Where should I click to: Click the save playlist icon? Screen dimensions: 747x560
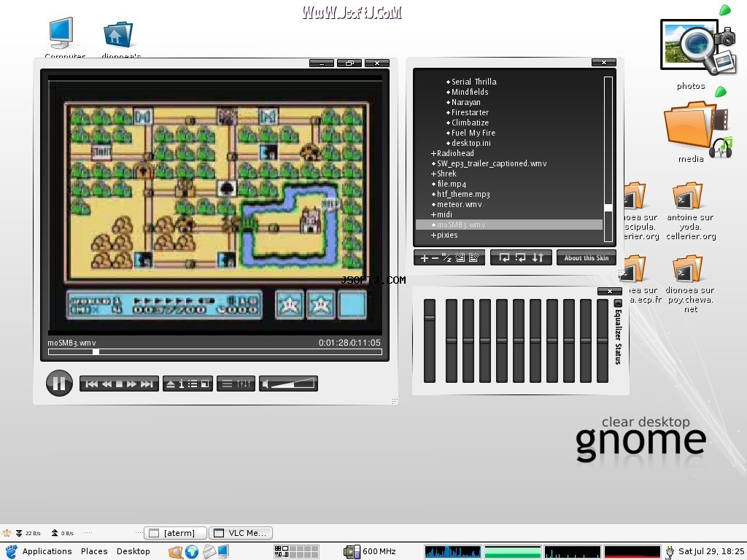pyautogui.click(x=474, y=257)
